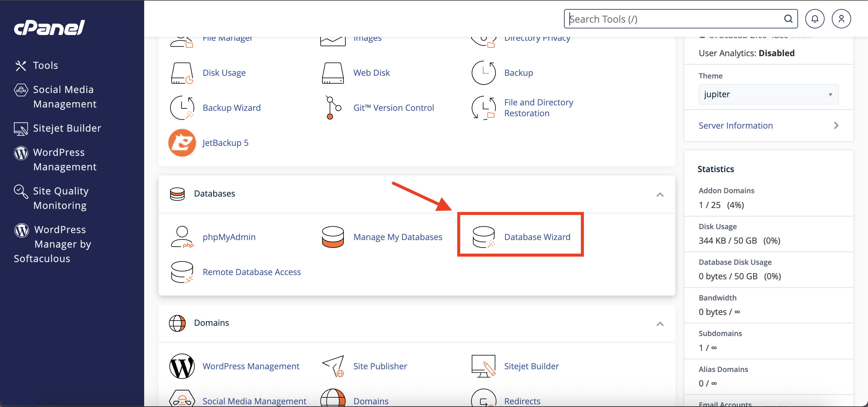Image resolution: width=868 pixels, height=407 pixels.
Task: Open the Web Disk link
Action: 371,73
